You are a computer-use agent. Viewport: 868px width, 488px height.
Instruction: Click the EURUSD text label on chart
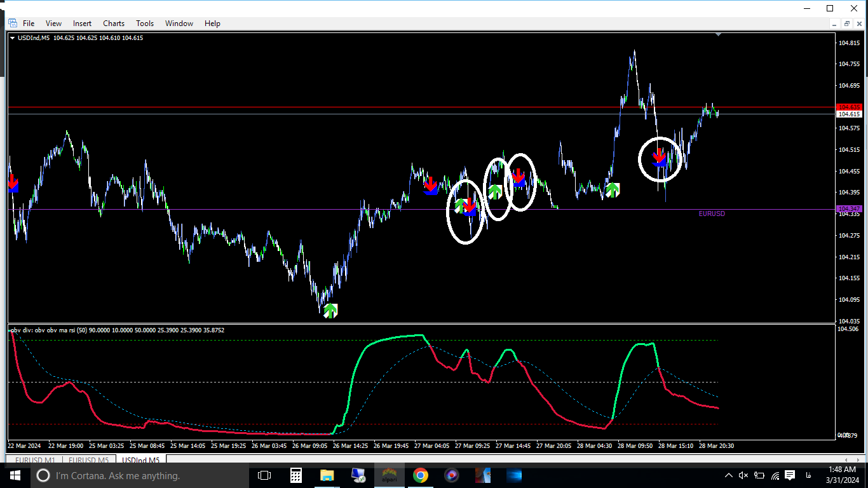tap(712, 214)
